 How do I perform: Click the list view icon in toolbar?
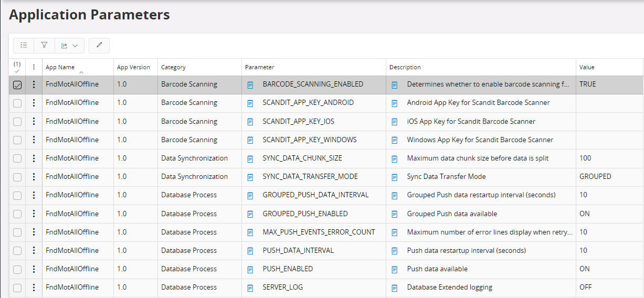click(x=24, y=46)
